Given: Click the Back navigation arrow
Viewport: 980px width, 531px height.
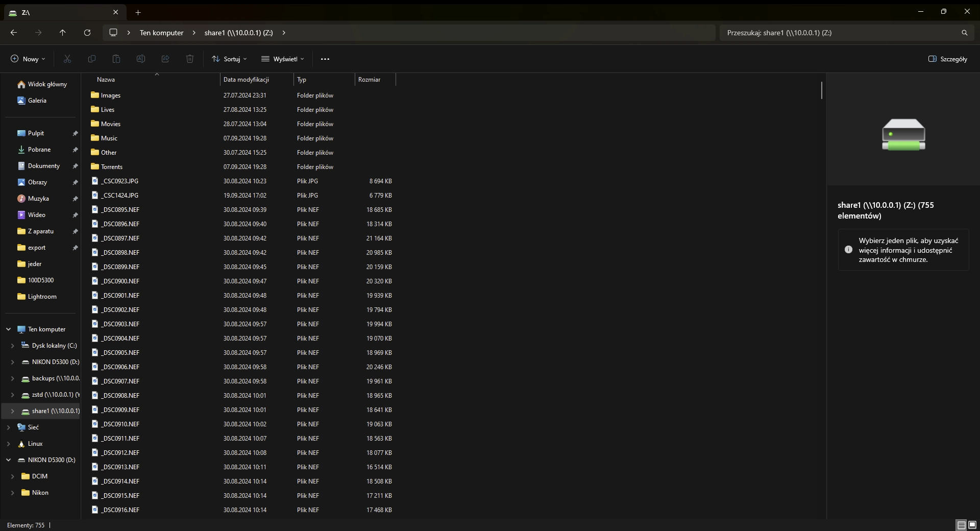Looking at the screenshot, I should 14,33.
